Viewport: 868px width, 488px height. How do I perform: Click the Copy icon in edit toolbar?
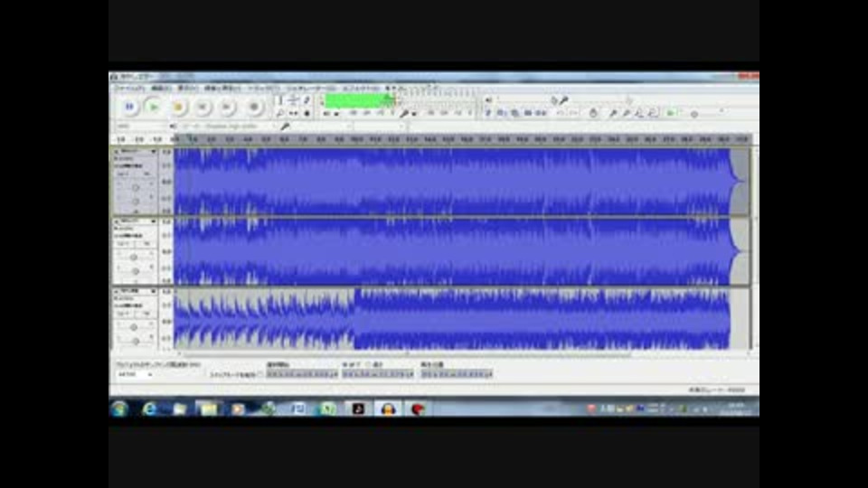tap(501, 113)
